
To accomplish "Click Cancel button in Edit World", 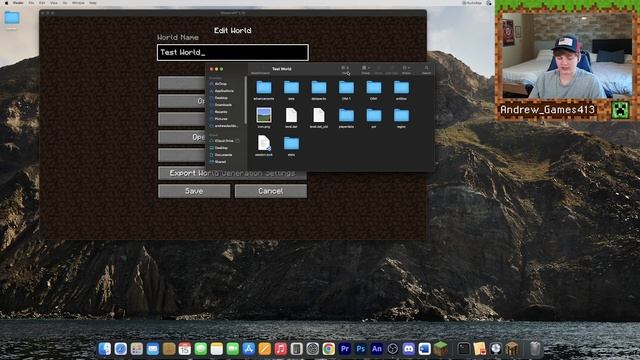I will (271, 191).
